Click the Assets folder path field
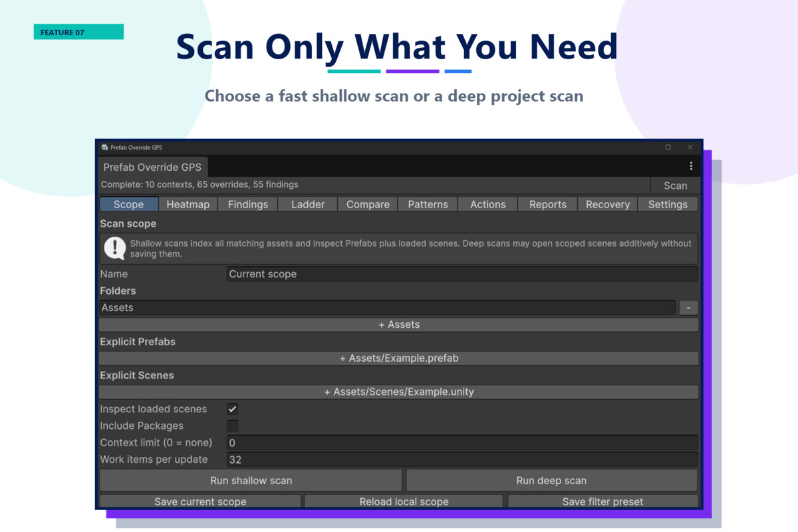798x532 pixels. [387, 307]
